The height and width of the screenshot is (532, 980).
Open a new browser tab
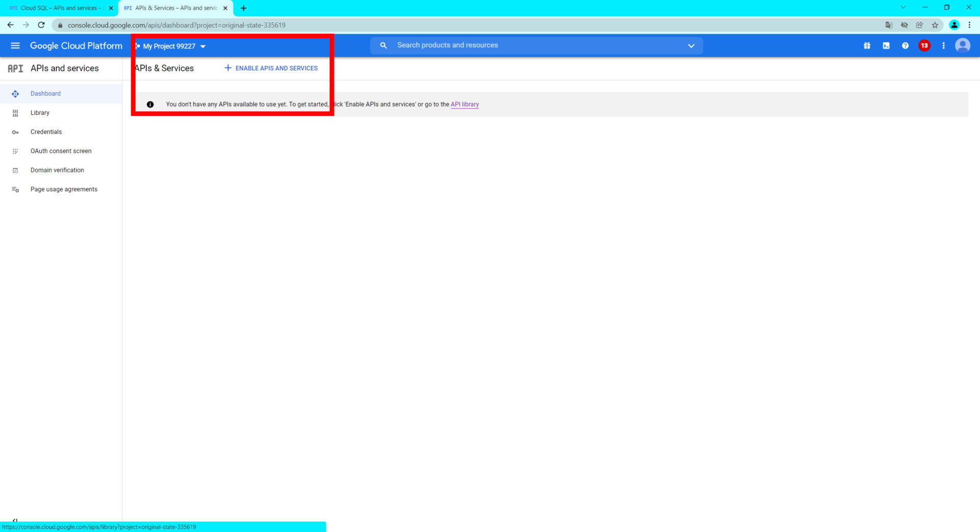(x=243, y=8)
